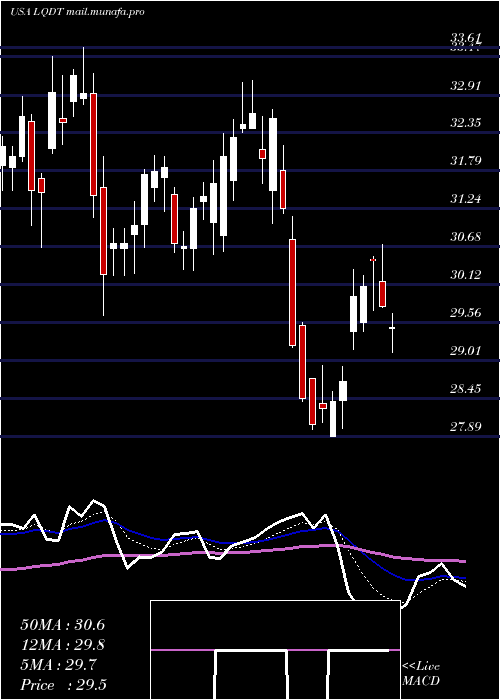Click the 31.79 price axis label

tap(466, 161)
